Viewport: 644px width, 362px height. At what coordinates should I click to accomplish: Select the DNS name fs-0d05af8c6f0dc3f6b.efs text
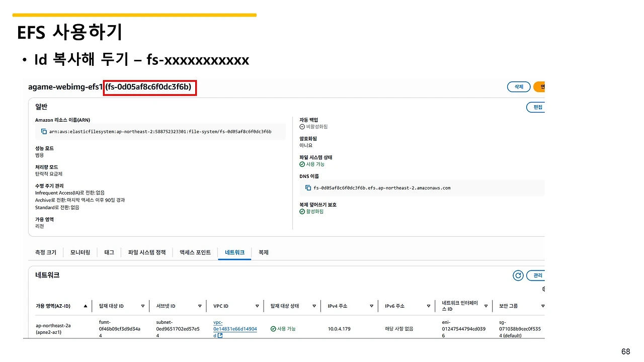[382, 188]
